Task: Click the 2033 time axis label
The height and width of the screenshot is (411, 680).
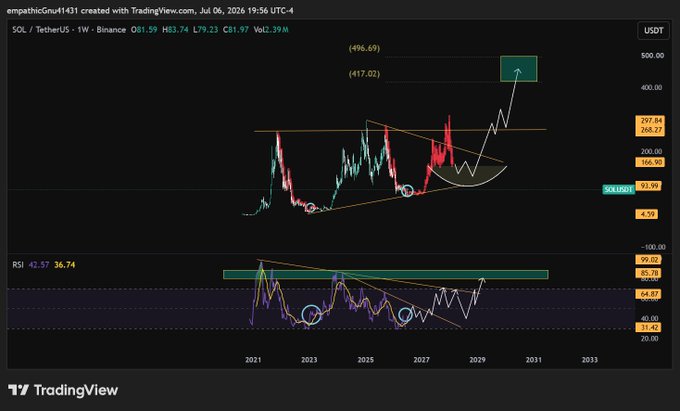Action: (589, 360)
